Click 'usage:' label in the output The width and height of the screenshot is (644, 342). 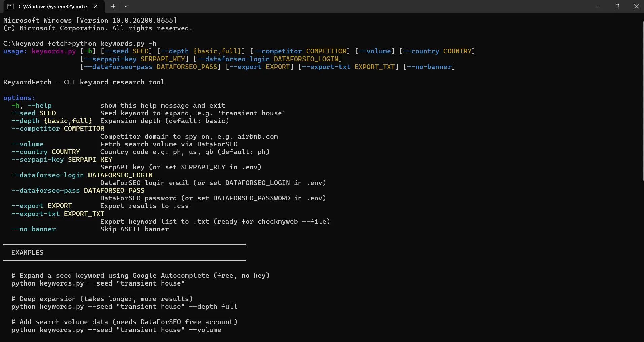[15, 51]
